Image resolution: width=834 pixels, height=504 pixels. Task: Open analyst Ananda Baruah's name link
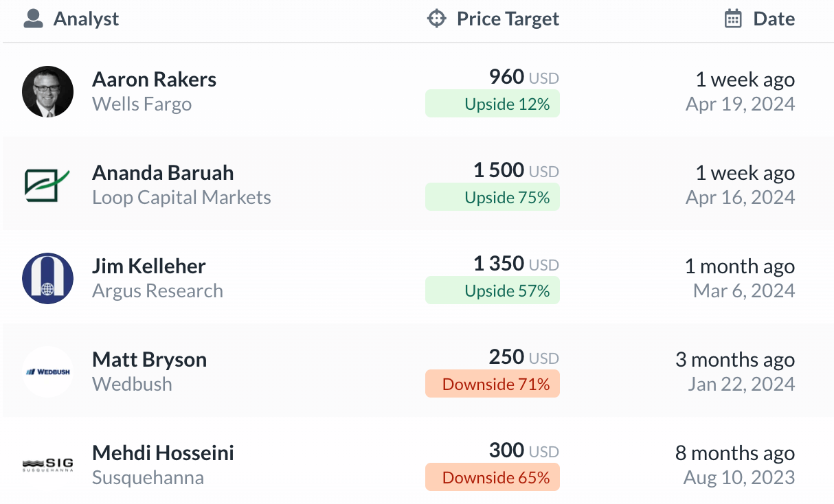click(x=163, y=172)
